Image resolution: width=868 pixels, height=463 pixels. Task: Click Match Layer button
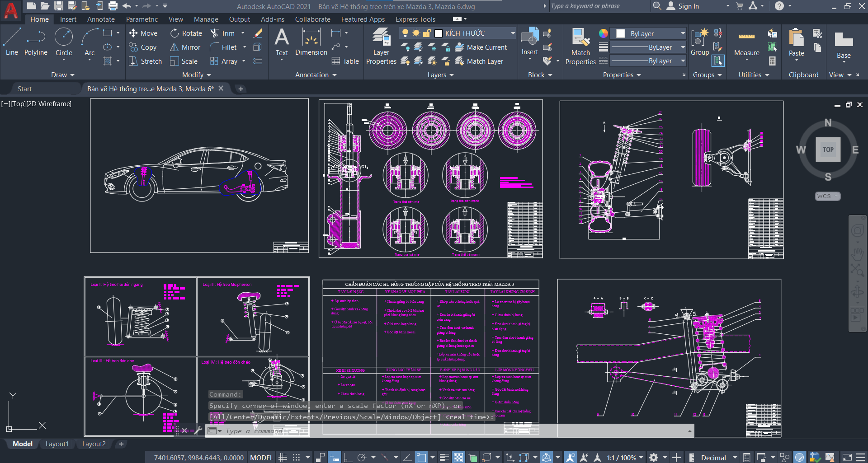point(479,61)
